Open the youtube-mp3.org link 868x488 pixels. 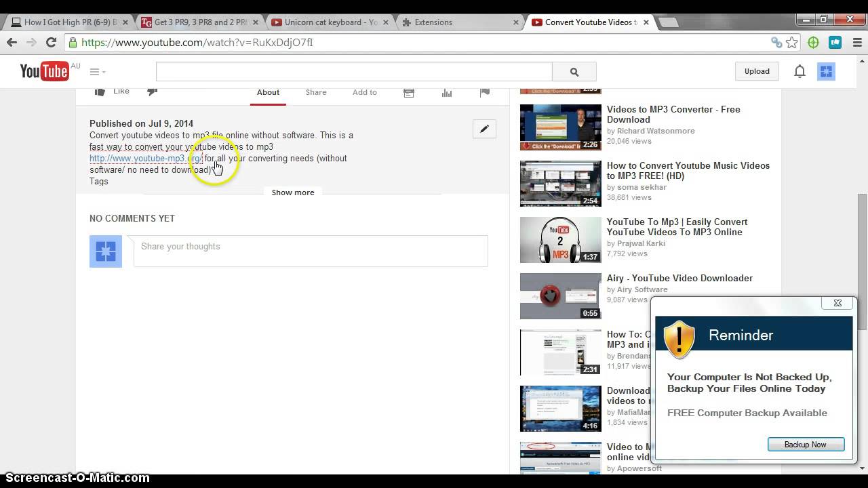tap(146, 159)
